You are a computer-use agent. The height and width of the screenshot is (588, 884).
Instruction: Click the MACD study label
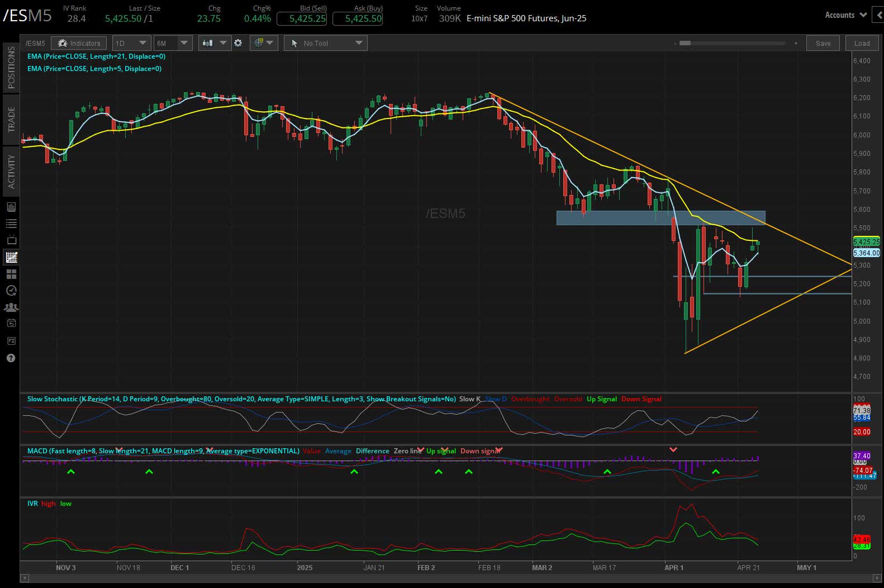(x=163, y=451)
